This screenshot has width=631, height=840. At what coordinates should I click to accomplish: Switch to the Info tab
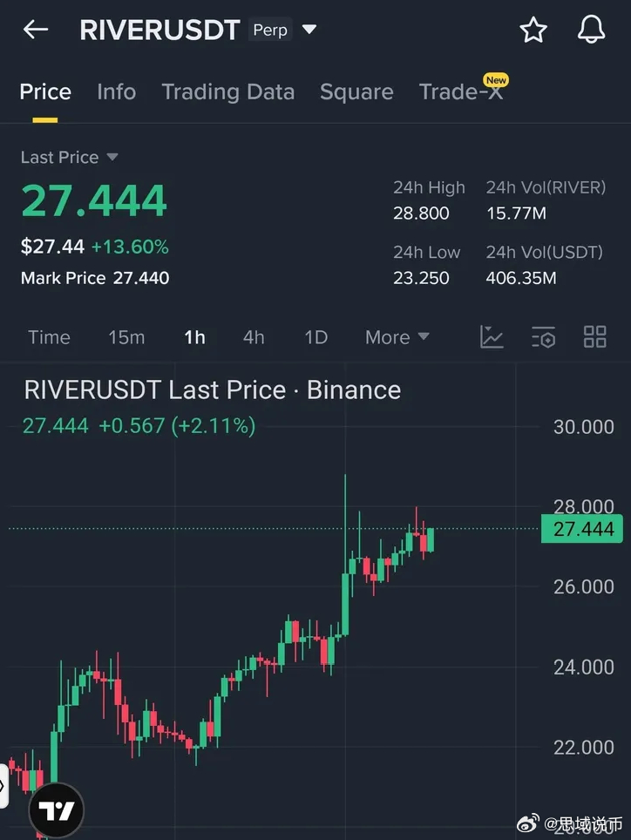(116, 91)
